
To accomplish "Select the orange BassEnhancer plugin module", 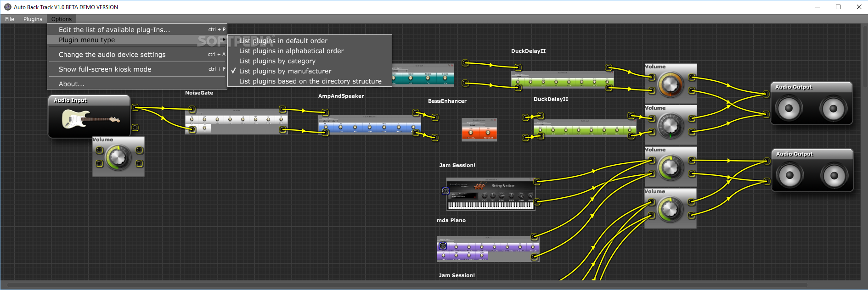I will pos(479,129).
